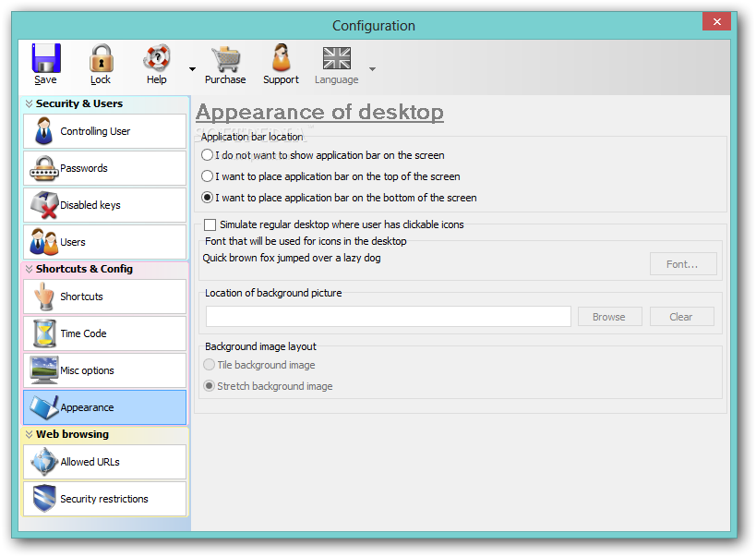The height and width of the screenshot is (557, 756).
Task: Click the Misc options monitor icon
Action: (44, 370)
